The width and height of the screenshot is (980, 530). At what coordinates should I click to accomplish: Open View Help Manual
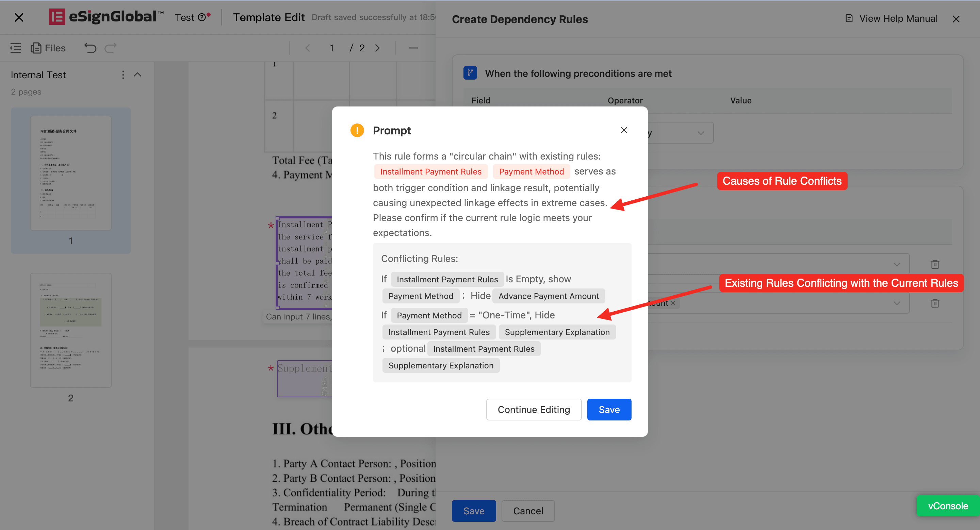891,19
